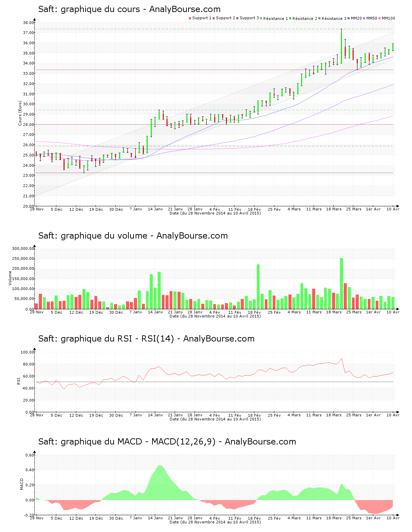Click the MM20 legend color square

[348, 18]
